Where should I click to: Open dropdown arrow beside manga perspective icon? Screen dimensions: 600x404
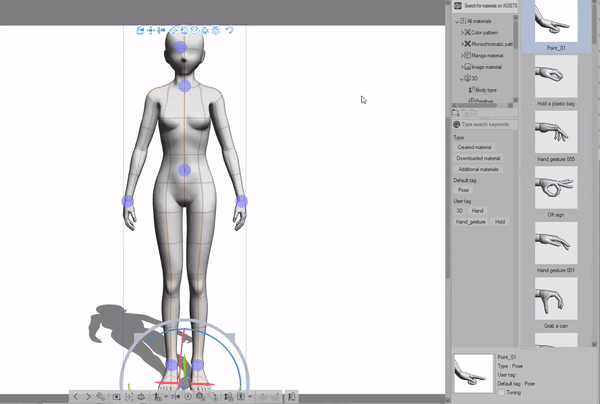click(x=250, y=397)
